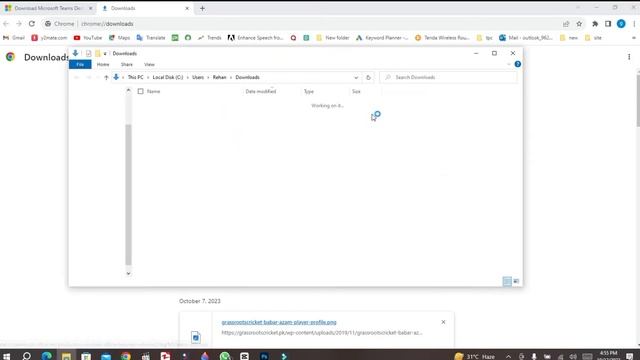Screen dimensions: 640x360
Task: Switch Explorer to large icons view
Action: point(516,281)
